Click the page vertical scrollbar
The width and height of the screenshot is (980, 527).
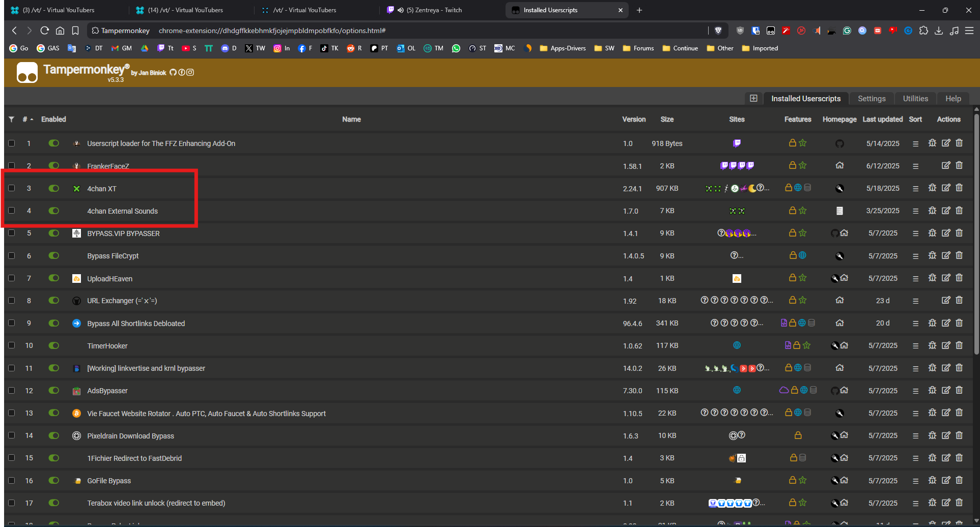tap(976, 234)
